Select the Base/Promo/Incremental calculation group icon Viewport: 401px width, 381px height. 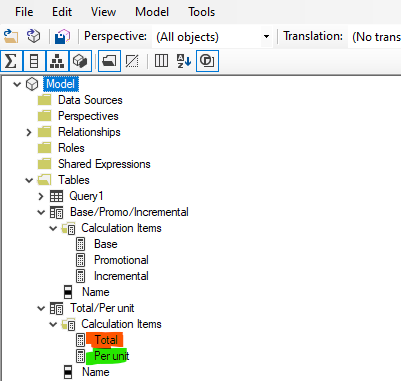(56, 212)
